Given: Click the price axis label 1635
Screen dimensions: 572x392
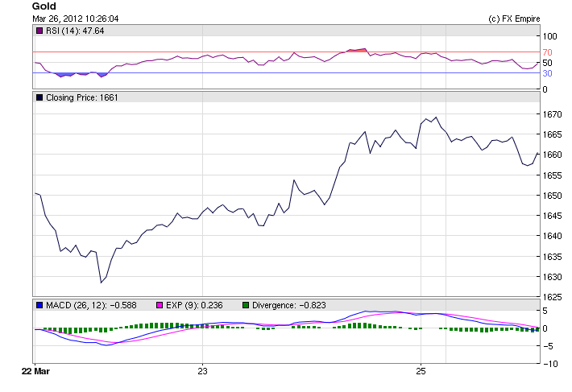Looking at the screenshot, I should [553, 257].
